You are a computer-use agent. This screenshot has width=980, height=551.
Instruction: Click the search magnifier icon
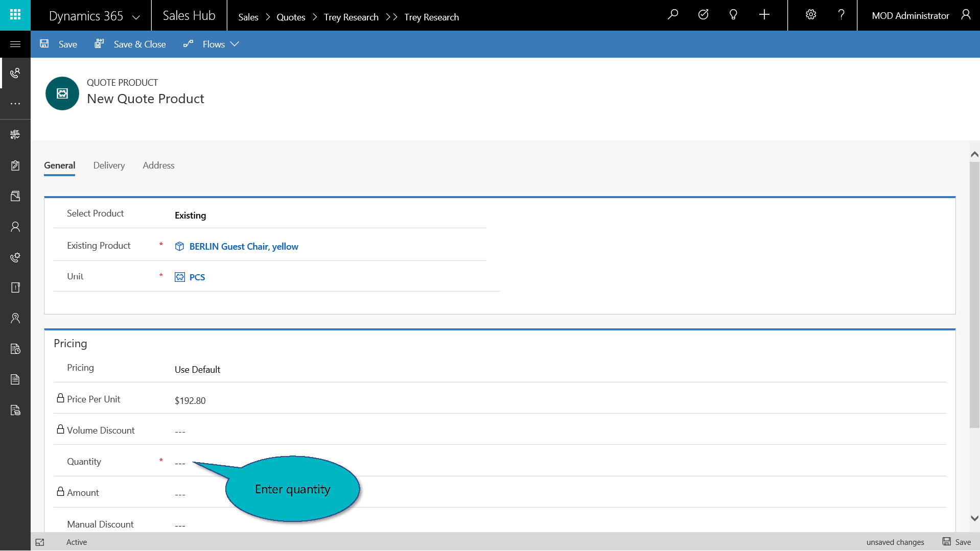click(x=673, y=15)
